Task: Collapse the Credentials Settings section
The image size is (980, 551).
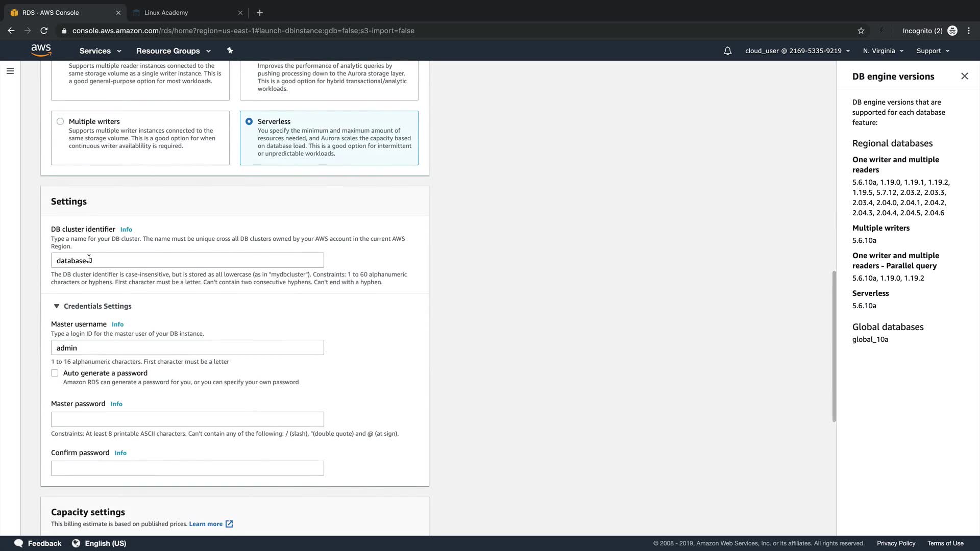Action: point(56,306)
